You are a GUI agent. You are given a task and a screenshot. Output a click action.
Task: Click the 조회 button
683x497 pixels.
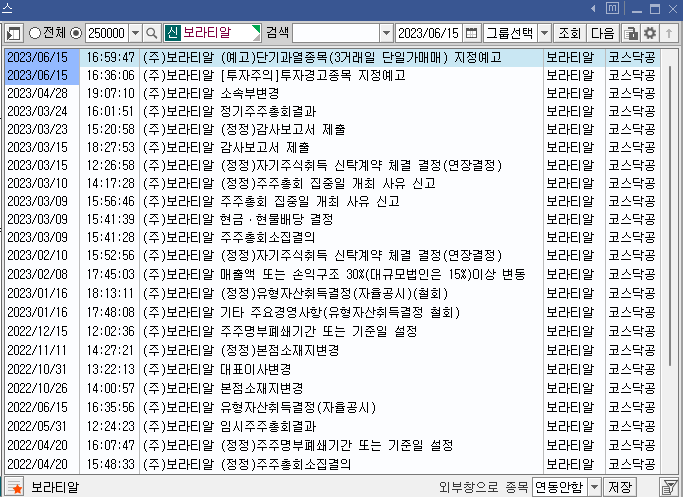pyautogui.click(x=569, y=33)
